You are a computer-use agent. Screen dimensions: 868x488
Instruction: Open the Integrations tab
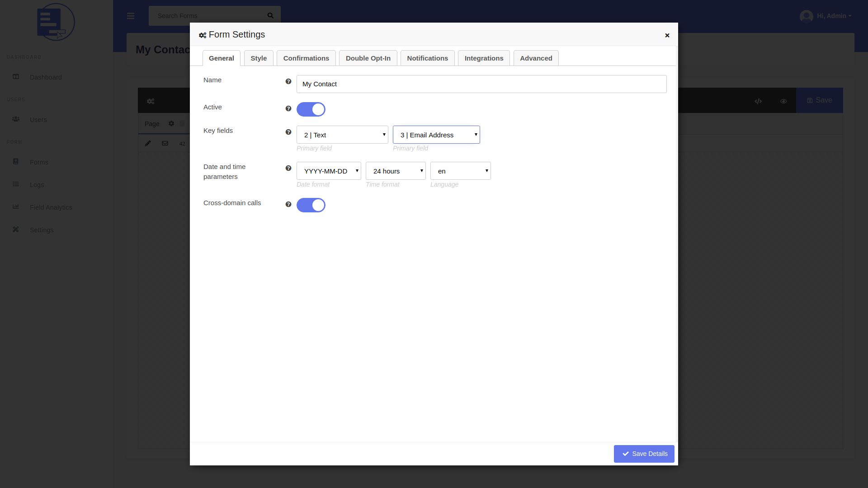(x=484, y=58)
